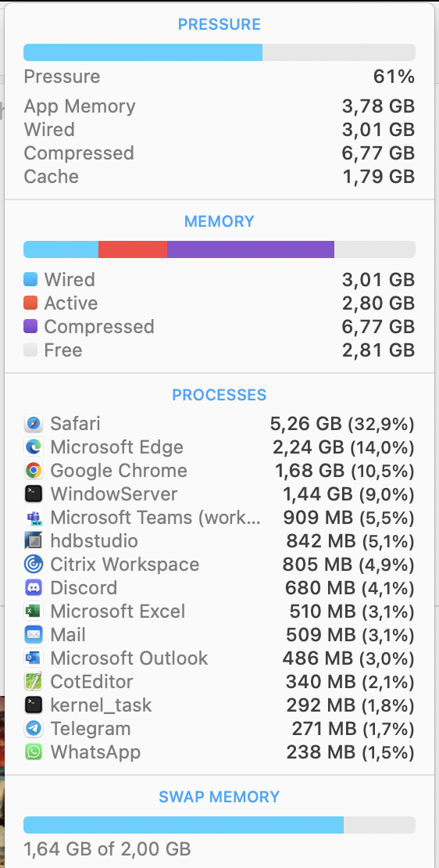Select the kernel_task process entry
The height and width of the screenshot is (868, 439).
click(x=219, y=705)
